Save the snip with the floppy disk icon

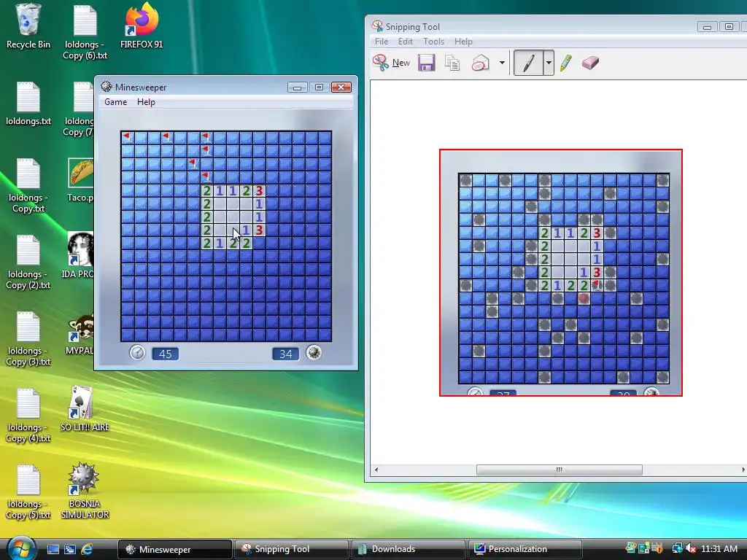[426, 63]
